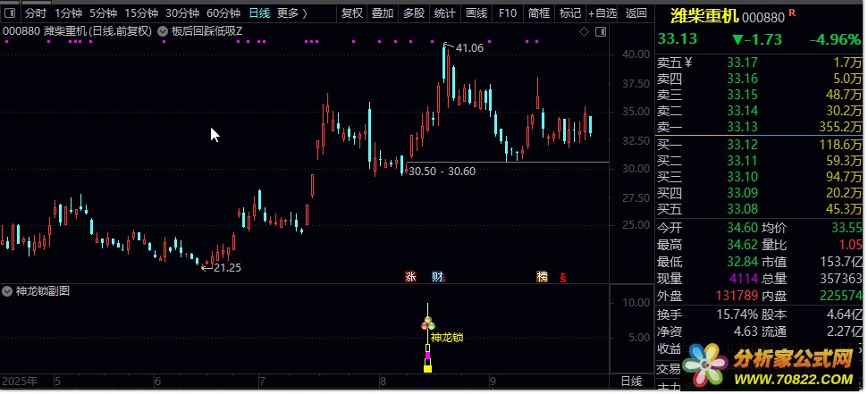Click the 21.25 low-price arrow marker
The image size is (868, 394).
221,268
